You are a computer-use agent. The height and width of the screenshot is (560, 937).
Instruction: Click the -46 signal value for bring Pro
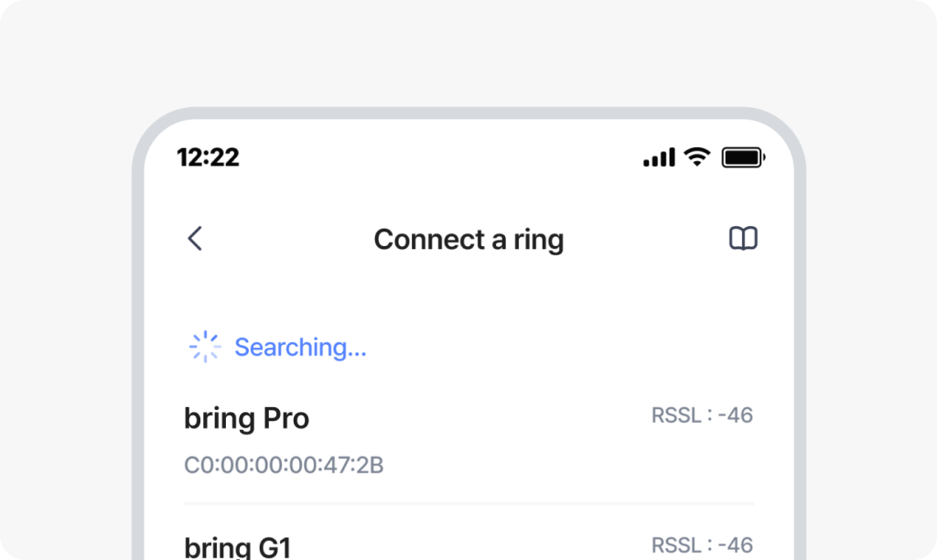coord(736,415)
